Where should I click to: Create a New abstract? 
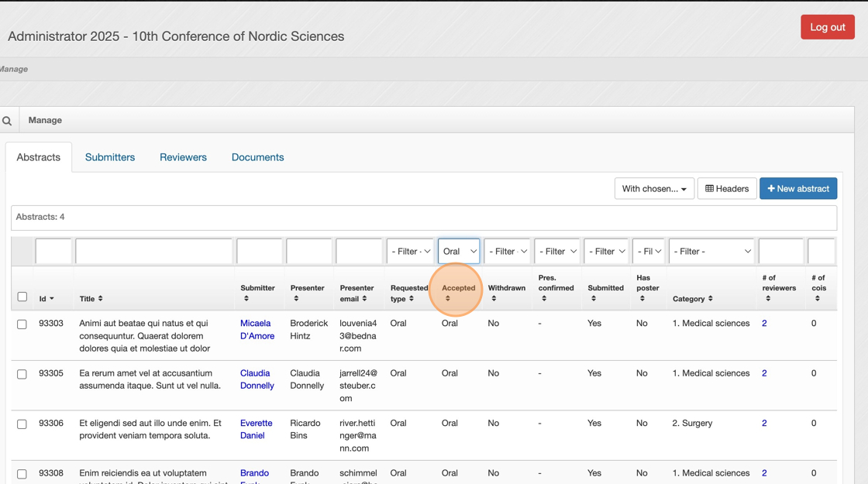pyautogui.click(x=797, y=189)
